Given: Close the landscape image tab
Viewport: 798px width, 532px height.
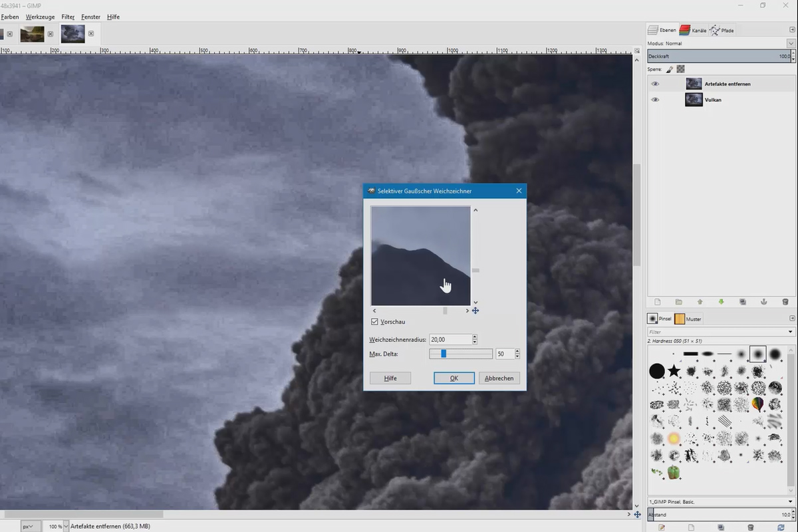Looking at the screenshot, I should [51, 33].
